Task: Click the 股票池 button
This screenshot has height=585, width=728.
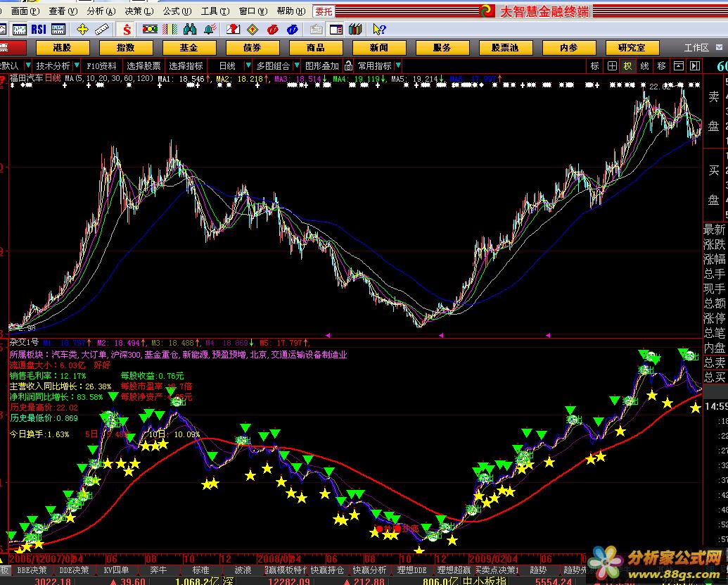Action: (506, 47)
